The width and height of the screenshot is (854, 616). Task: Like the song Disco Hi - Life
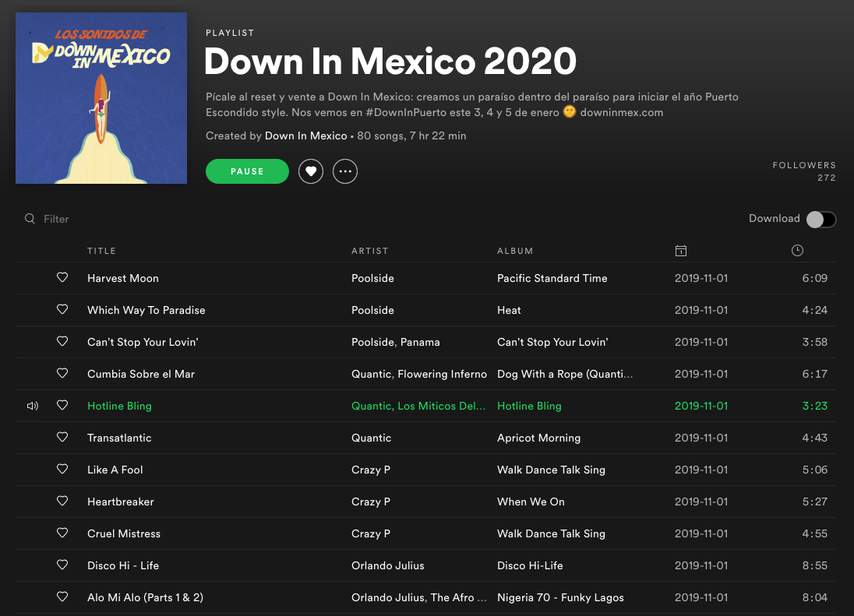click(x=62, y=565)
